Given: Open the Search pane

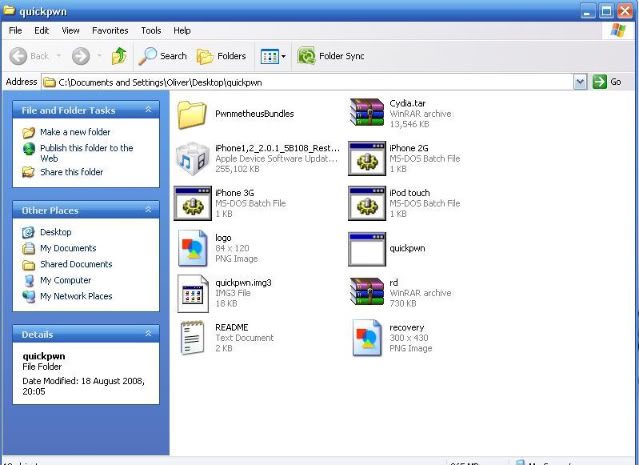Looking at the screenshot, I should point(163,56).
